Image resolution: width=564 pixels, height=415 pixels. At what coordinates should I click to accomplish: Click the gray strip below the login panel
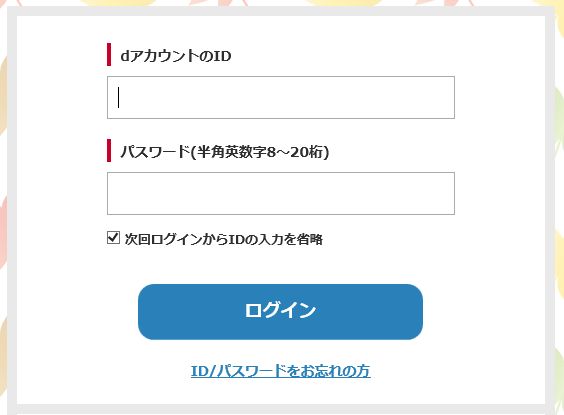click(x=281, y=409)
